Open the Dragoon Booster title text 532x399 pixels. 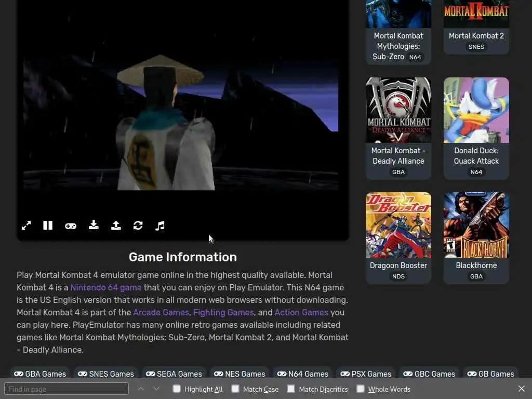click(x=398, y=265)
